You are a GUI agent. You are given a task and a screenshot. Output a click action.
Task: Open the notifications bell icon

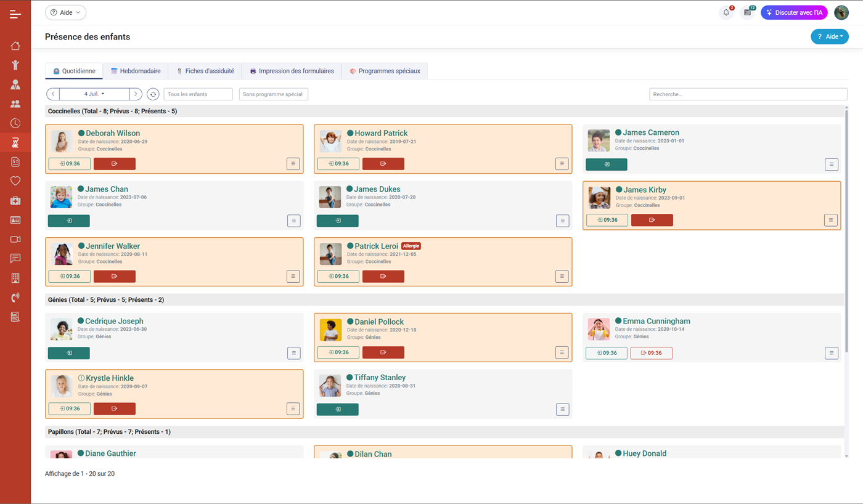(x=726, y=12)
